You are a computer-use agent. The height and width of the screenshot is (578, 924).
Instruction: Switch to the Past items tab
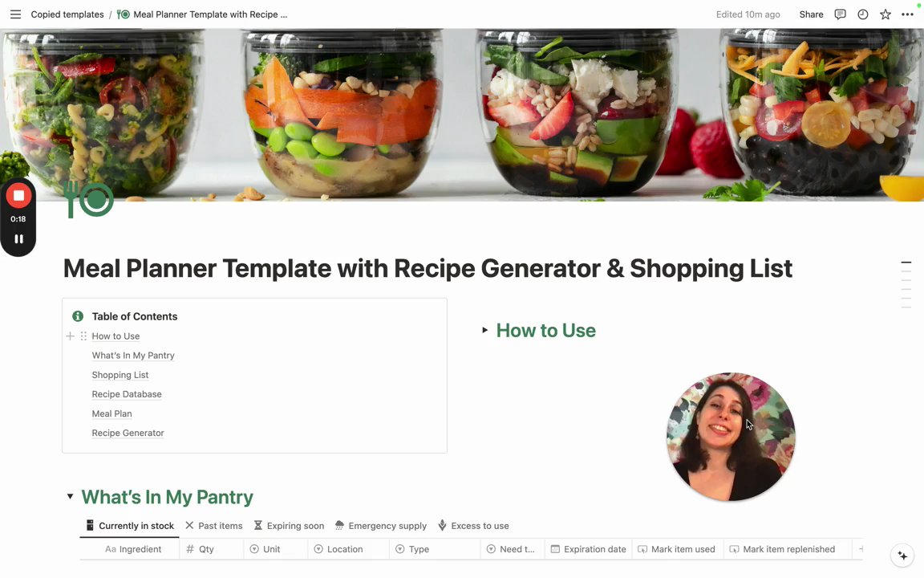[214, 526]
